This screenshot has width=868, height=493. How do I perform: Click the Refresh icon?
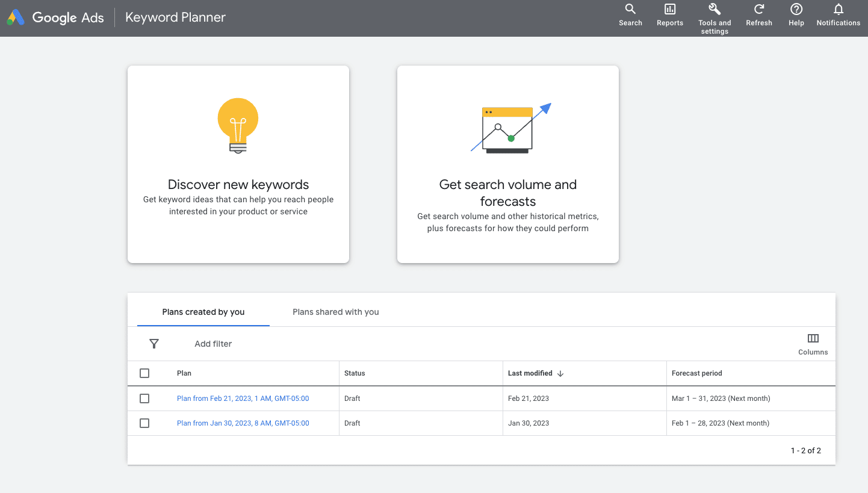759,9
